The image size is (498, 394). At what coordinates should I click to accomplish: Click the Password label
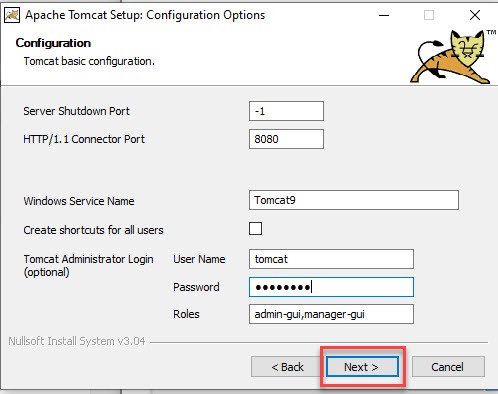coord(196,287)
